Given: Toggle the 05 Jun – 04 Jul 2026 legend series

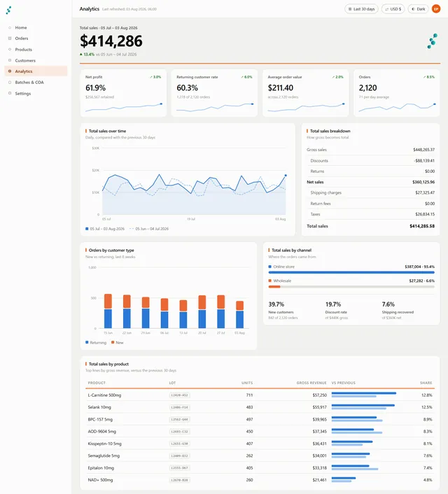Looking at the screenshot, I should (x=149, y=229).
